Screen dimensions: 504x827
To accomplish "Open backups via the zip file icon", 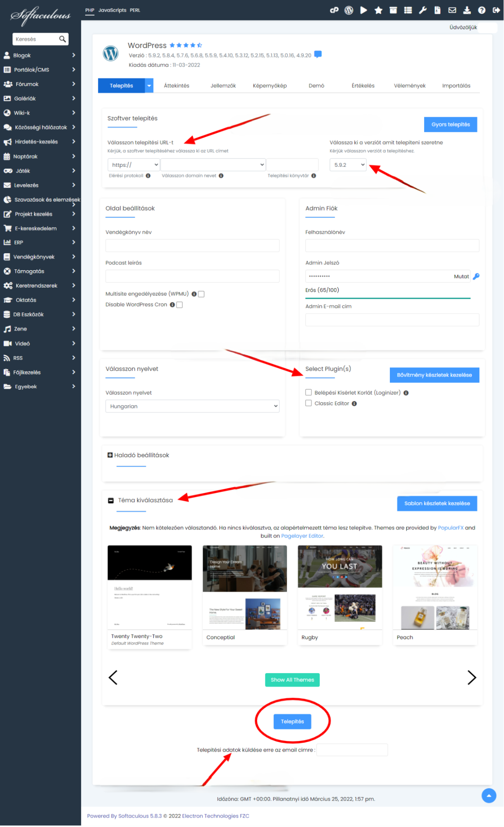I will pos(437,10).
